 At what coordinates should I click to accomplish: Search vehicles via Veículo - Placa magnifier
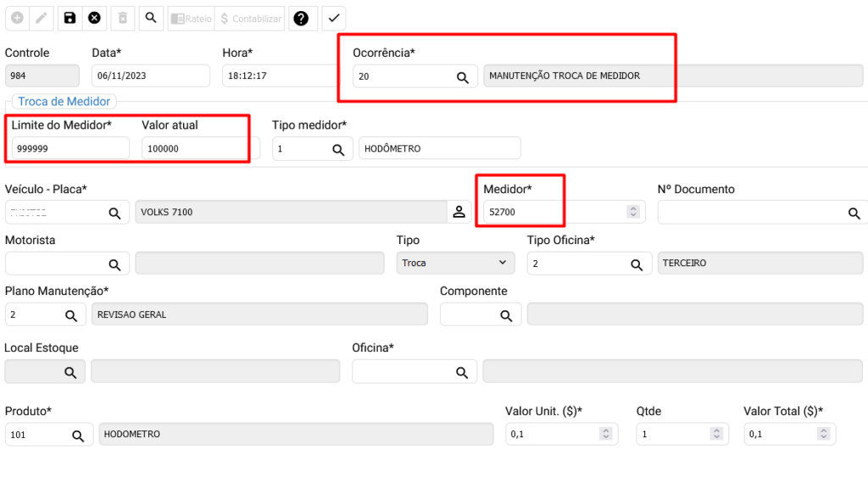(x=114, y=213)
